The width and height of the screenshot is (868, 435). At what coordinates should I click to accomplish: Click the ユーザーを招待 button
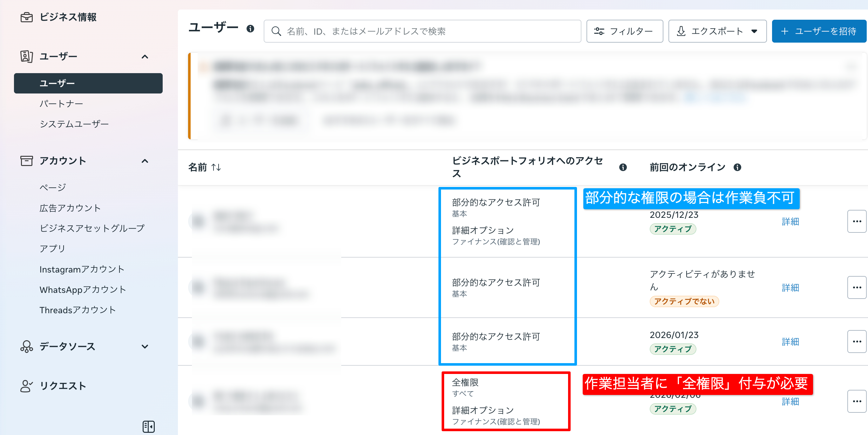coord(819,31)
